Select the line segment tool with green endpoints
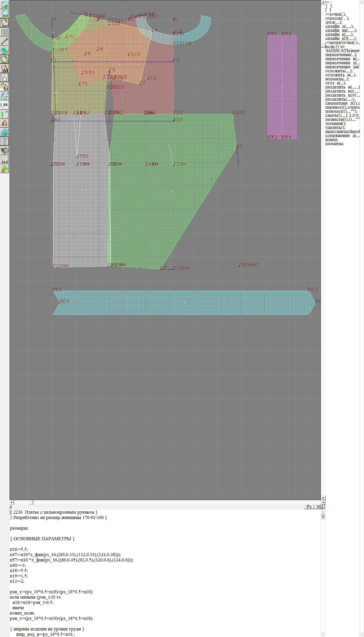364x637 pixels. pos(5,41)
